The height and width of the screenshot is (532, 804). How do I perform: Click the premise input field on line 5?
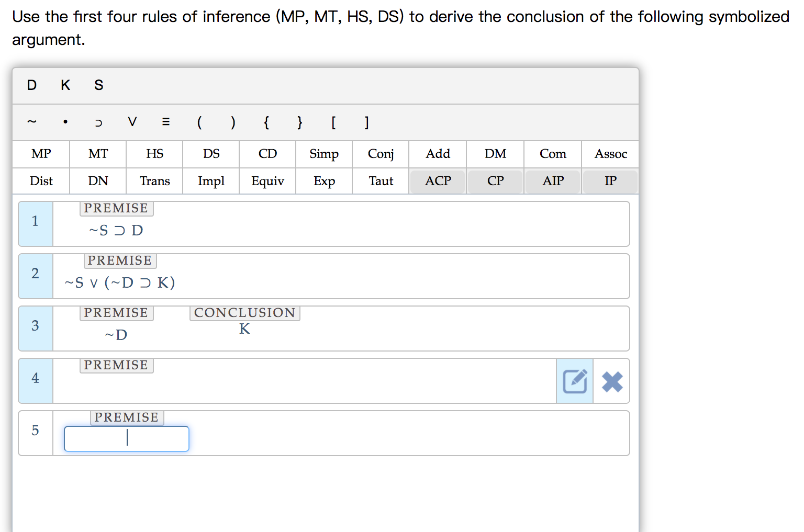point(127,438)
